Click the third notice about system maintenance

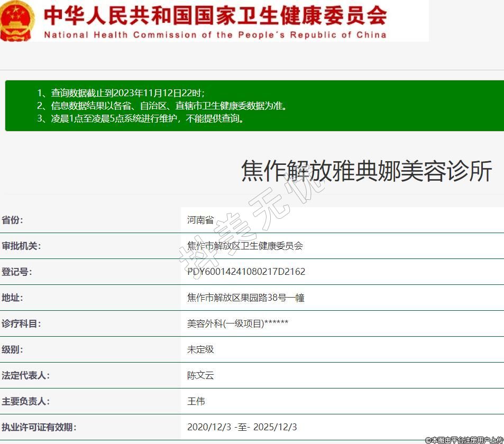coord(141,118)
